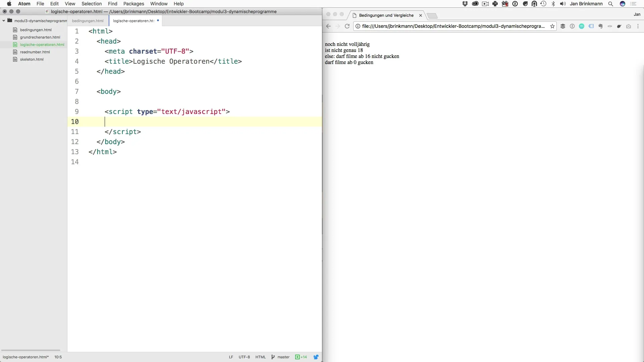Bookmark this page with the star icon
The height and width of the screenshot is (362, 644).
point(552,26)
